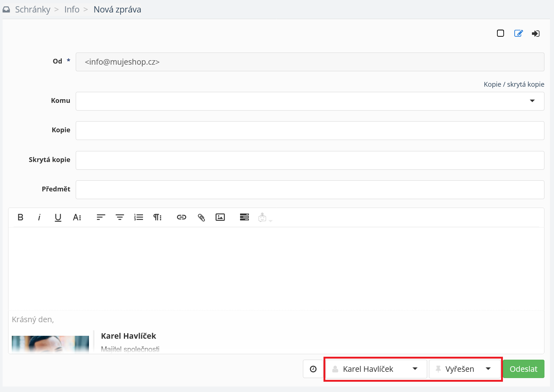Insert a hyperlink
The width and height of the screenshot is (554, 392).
[x=182, y=217]
